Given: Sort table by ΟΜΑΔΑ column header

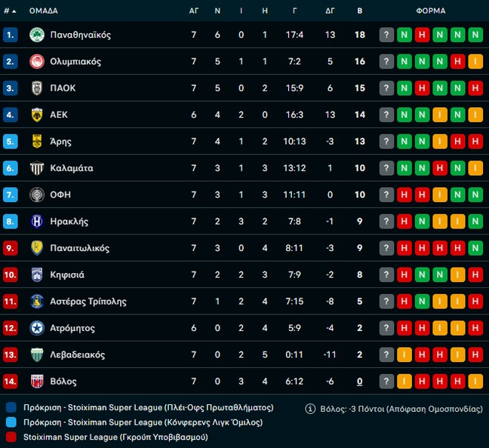Looking at the screenshot, I should point(43,11).
